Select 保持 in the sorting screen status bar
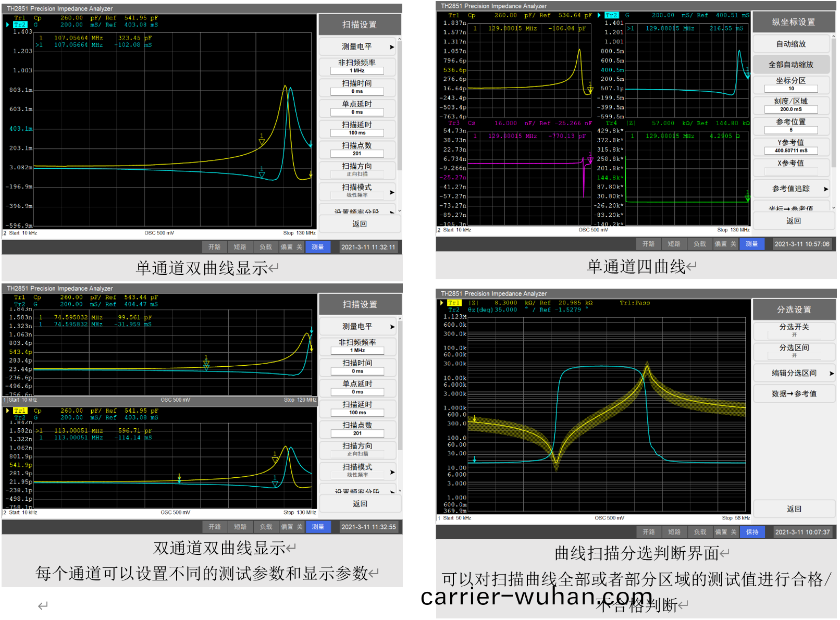Image resolution: width=840 pixels, height=620 pixels. click(752, 532)
